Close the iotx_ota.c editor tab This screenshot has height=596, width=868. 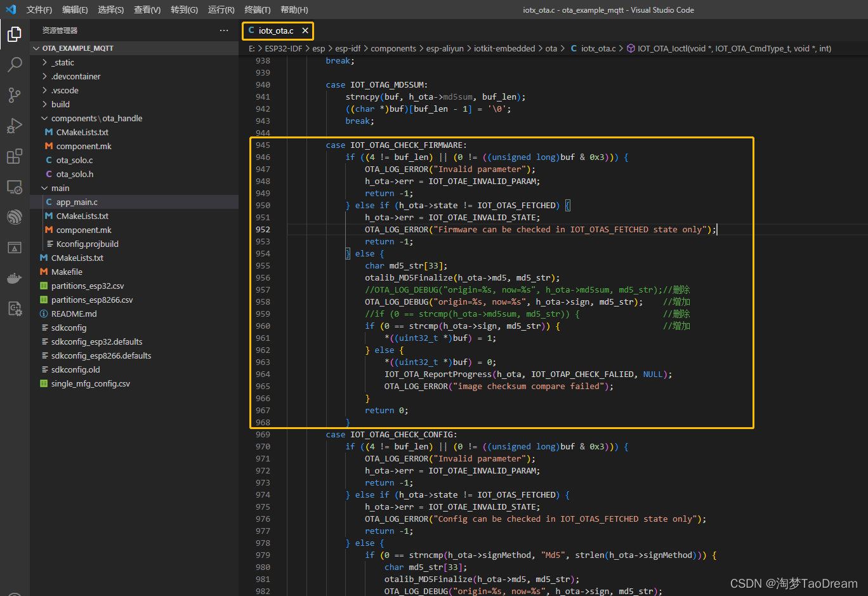pyautogui.click(x=305, y=30)
